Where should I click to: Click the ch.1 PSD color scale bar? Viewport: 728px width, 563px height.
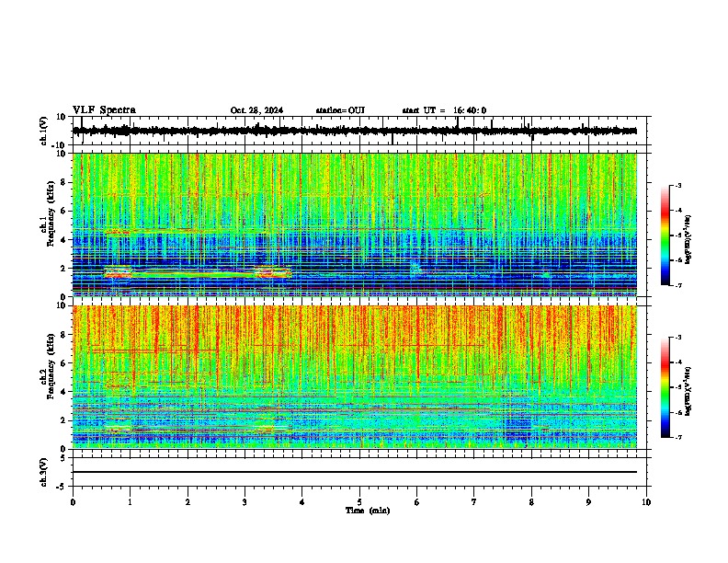pyautogui.click(x=665, y=236)
